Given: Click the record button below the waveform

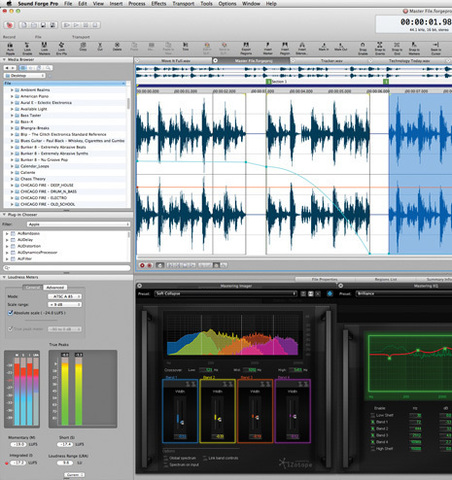Looking at the screenshot, I should click(x=142, y=265).
